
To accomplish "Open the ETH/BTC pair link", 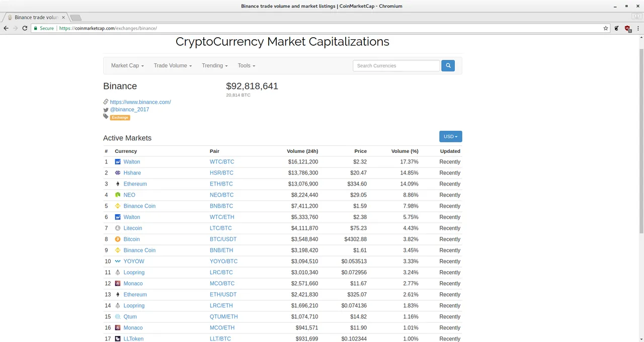I will pyautogui.click(x=221, y=184).
